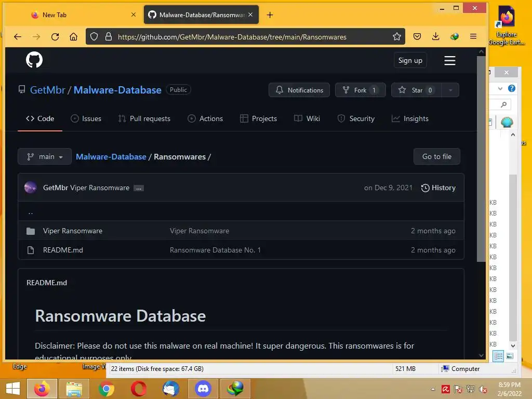532x399 pixels.
Task: Open the GetMbr owner link
Action: coord(47,90)
